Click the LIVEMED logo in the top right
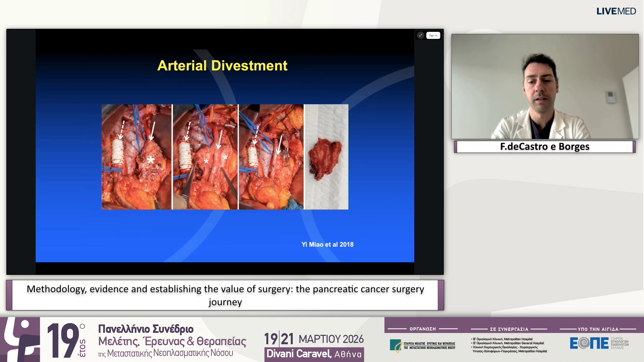 click(616, 11)
